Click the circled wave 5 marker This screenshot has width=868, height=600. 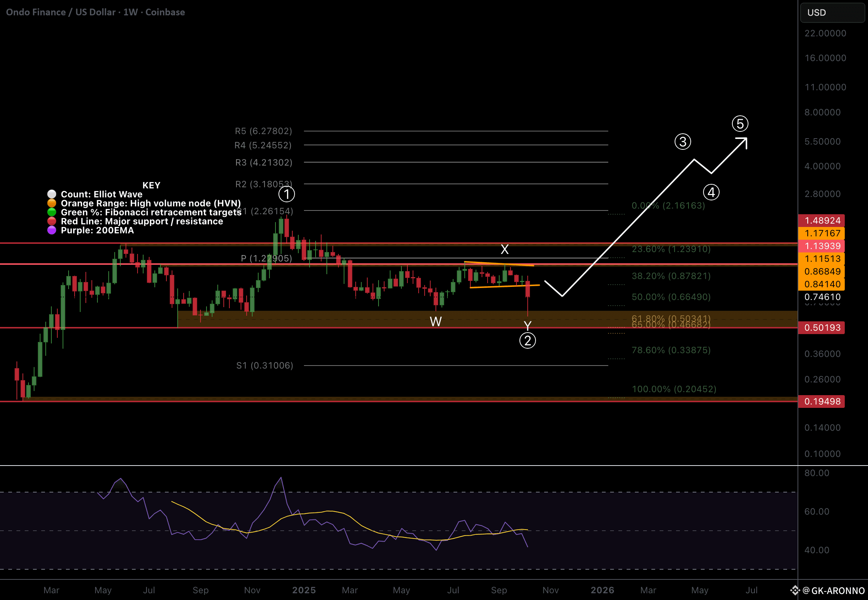point(740,124)
